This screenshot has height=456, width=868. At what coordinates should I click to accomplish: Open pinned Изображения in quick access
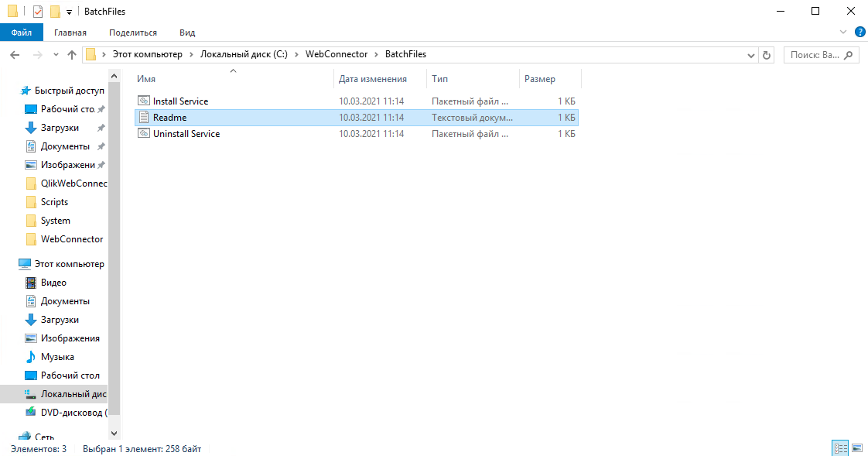point(67,165)
